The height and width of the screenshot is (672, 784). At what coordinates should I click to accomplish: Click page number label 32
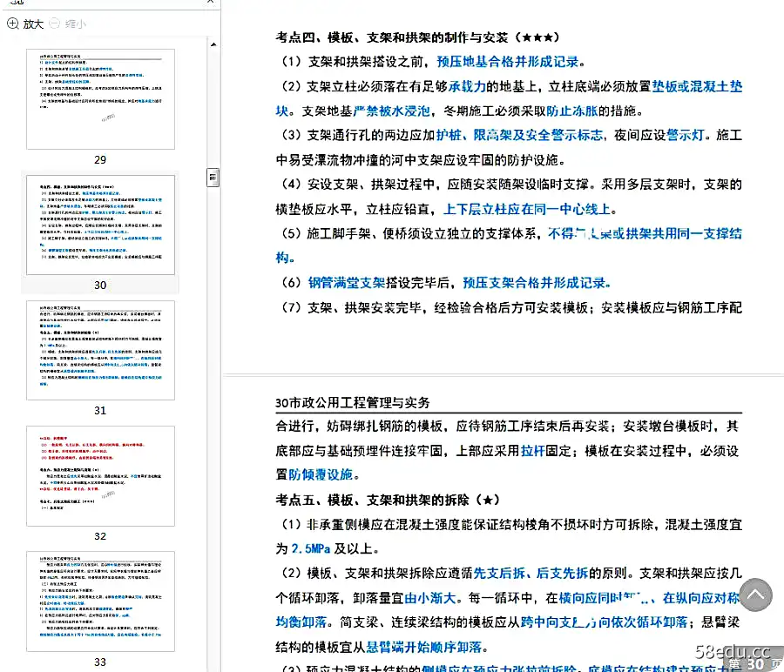(100, 536)
